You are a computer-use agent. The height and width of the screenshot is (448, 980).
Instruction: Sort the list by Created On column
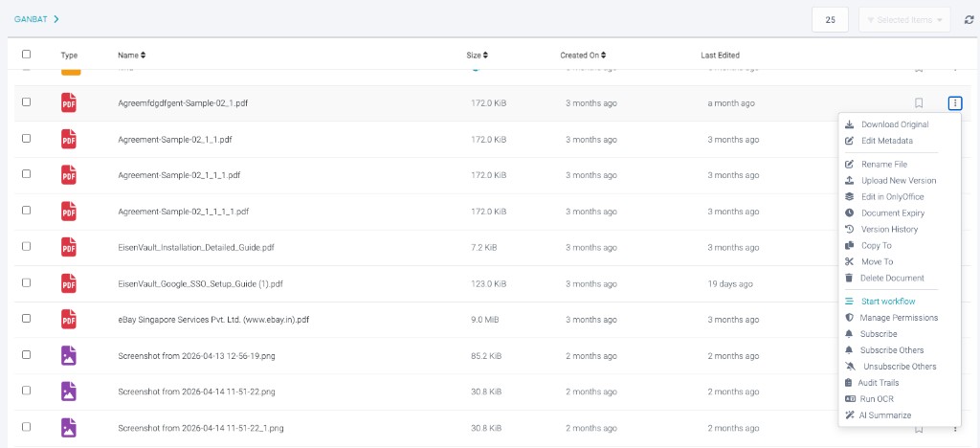[x=583, y=55]
